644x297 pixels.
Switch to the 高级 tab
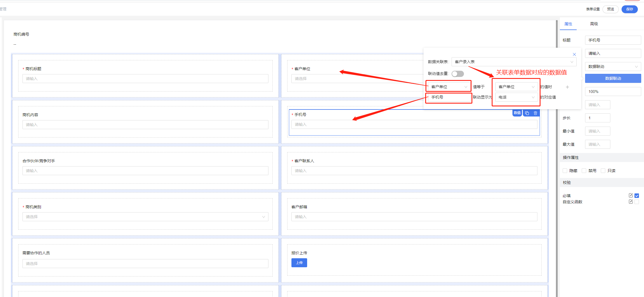594,24
